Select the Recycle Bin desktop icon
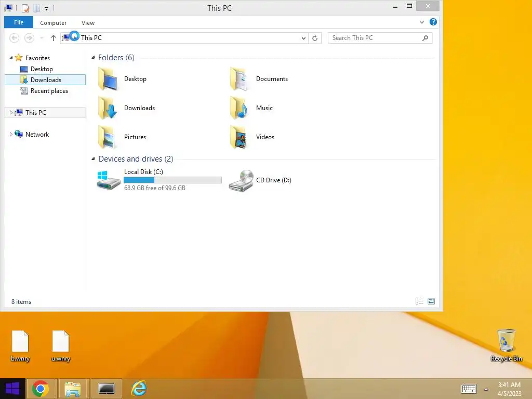The height and width of the screenshot is (399, 532). 506,345
